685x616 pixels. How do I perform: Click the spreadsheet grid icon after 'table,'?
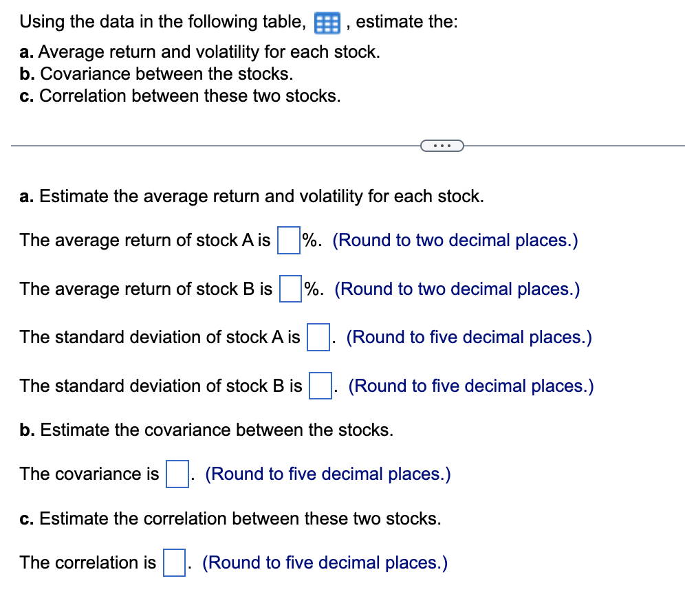(x=326, y=22)
